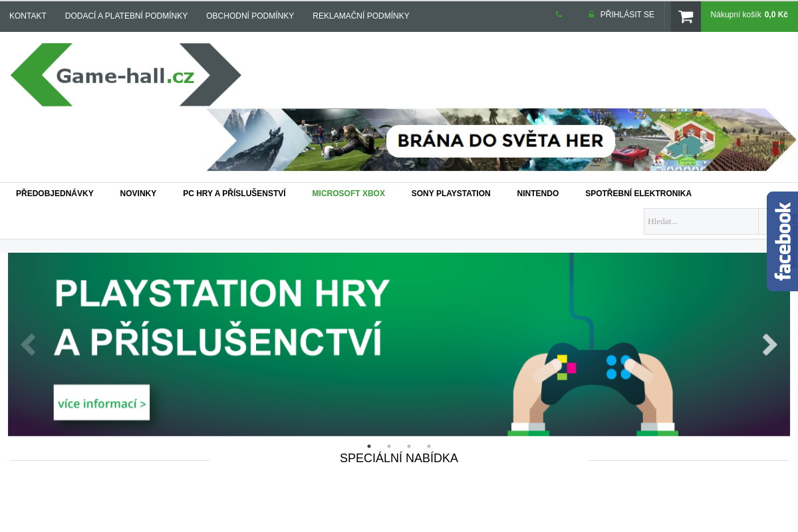The image size is (798, 532).
Task: Select Novinky menu item
Action: click(x=138, y=194)
